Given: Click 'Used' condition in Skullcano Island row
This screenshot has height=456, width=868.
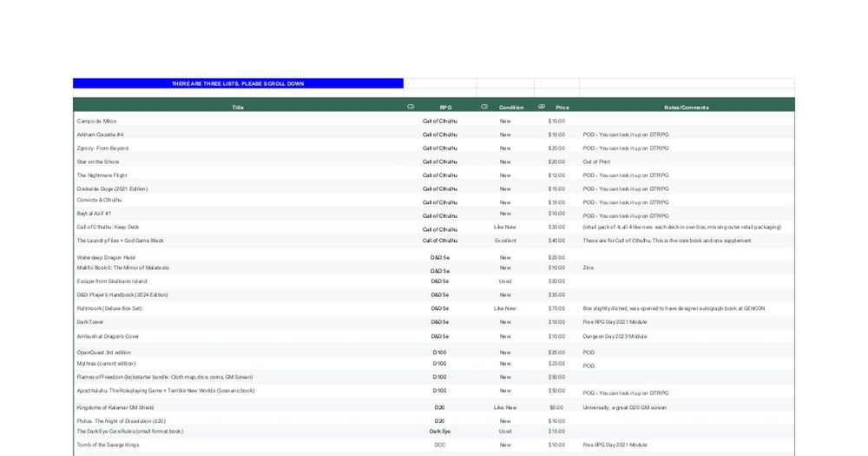Looking at the screenshot, I should coord(505,281).
